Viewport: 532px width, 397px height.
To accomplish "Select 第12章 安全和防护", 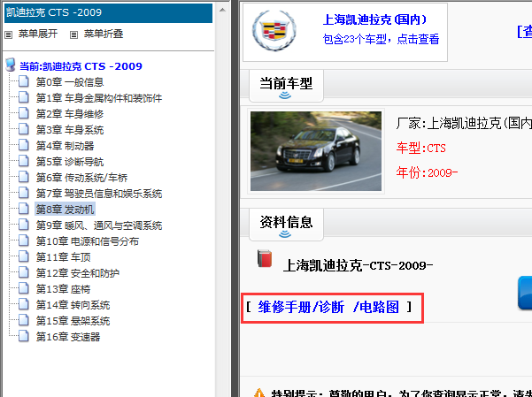I will pos(78,273).
